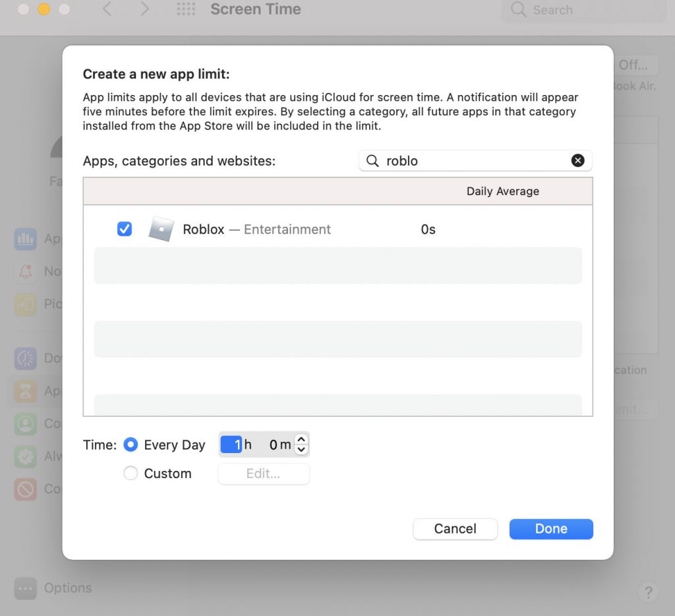This screenshot has height=616, width=675.
Task: Click the minutes field showing 0 m
Action: click(x=279, y=445)
